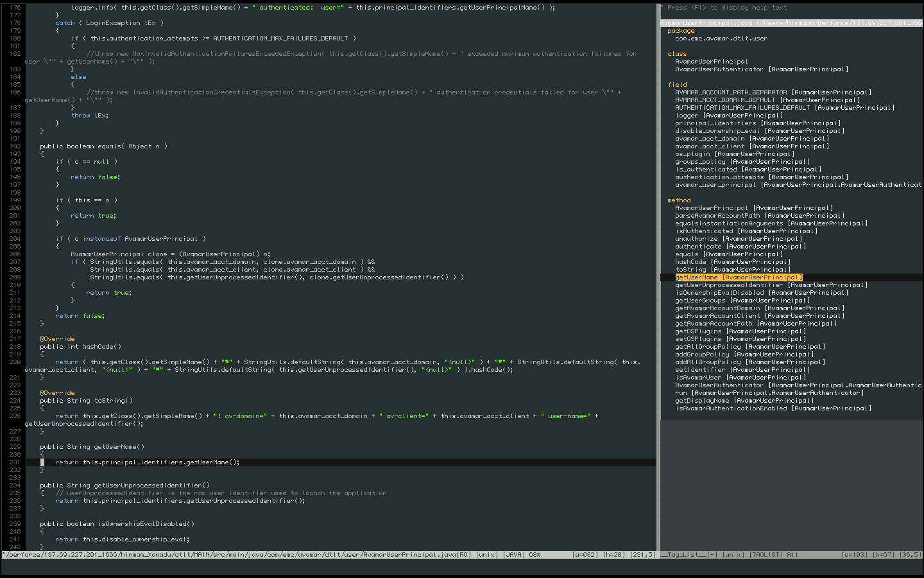This screenshot has width=924, height=578.
Task: Collapse the 'class' section header in the tag list
Action: 677,54
